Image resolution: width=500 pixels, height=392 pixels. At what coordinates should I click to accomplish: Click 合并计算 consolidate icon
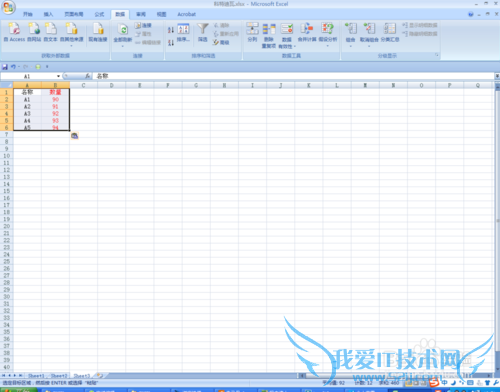click(307, 32)
